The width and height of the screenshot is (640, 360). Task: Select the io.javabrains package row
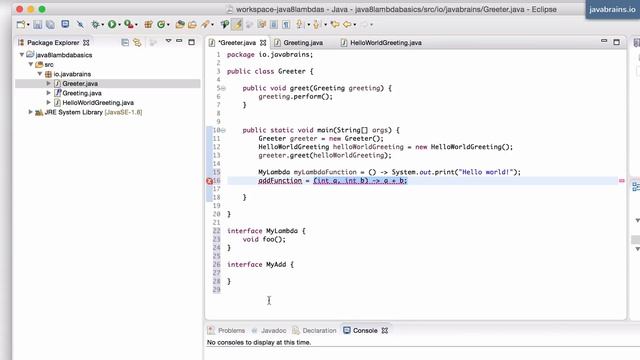[x=72, y=74]
